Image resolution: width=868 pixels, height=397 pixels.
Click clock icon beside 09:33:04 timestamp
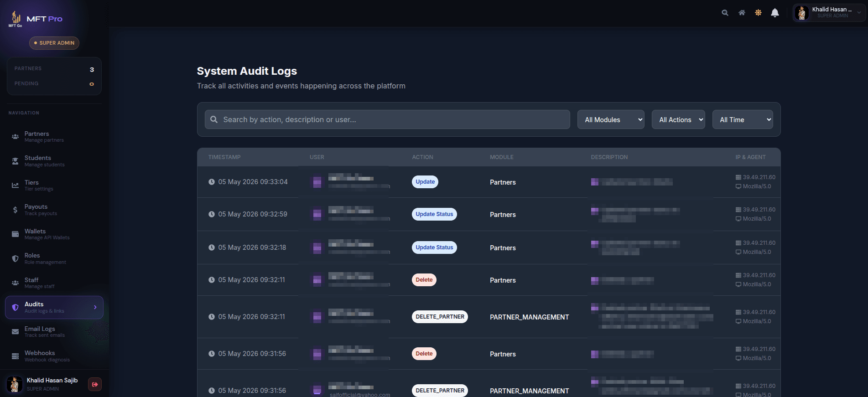point(212,182)
